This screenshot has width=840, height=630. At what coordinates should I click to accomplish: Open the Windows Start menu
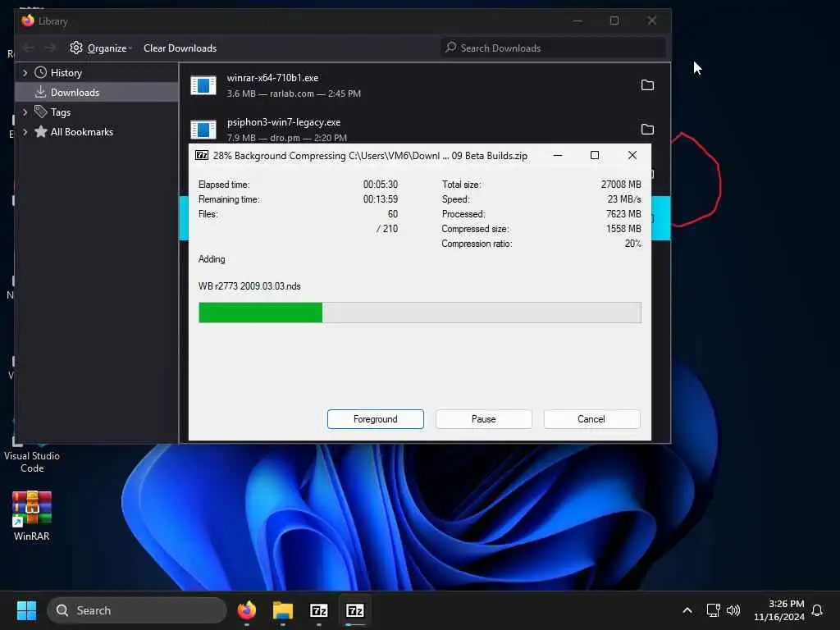click(26, 610)
